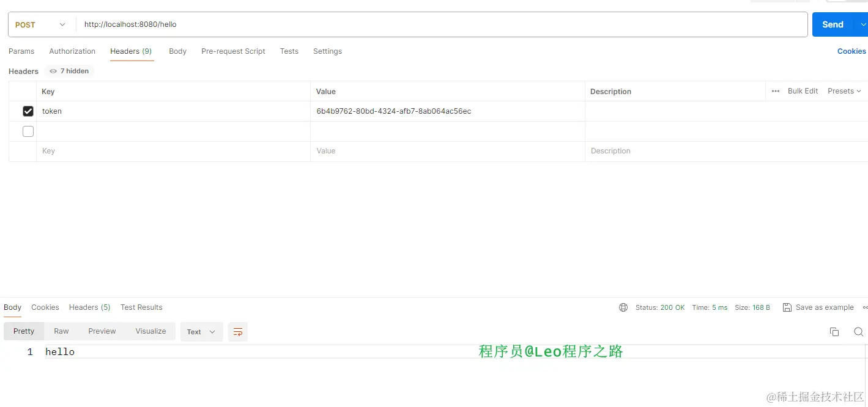
Task: Select the Pretty view
Action: 24,331
